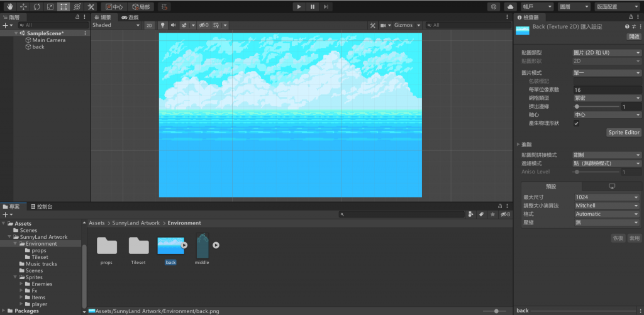Select back object in hierarchy
The height and width of the screenshot is (315, 644).
(x=38, y=47)
